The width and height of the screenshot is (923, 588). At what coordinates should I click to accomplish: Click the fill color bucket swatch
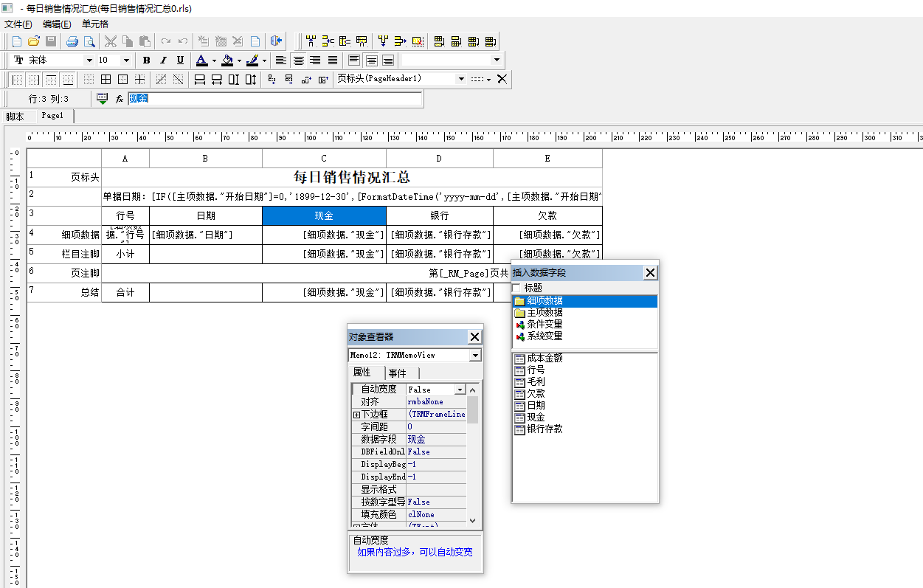(227, 60)
